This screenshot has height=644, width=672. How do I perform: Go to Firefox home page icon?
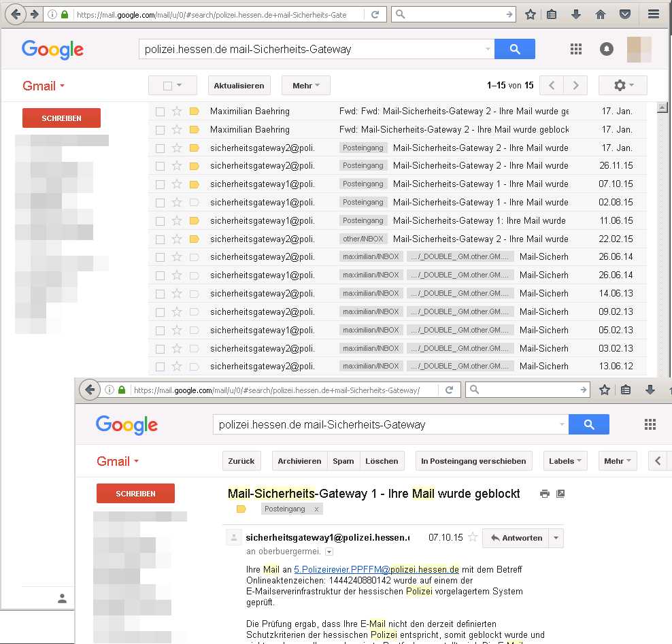(600, 14)
